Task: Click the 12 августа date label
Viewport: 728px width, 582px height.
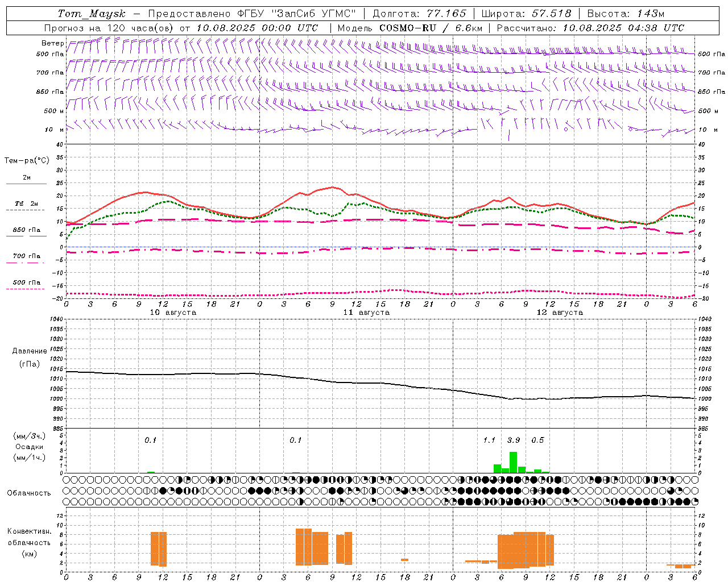Action: pyautogui.click(x=560, y=313)
